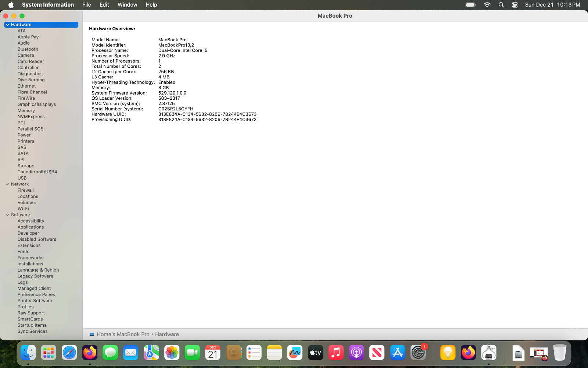Launch Apple TV from the Dock
Screen dimensions: 588x368
click(315, 353)
